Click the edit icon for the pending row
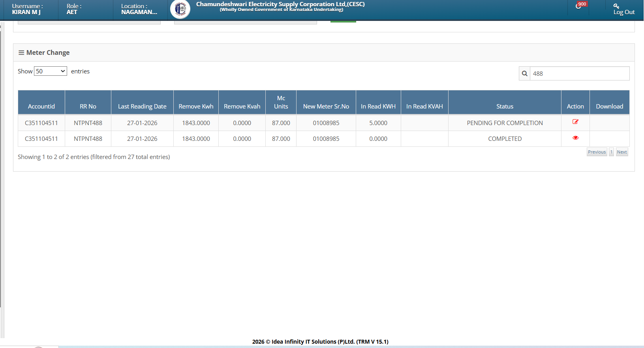 pyautogui.click(x=575, y=122)
